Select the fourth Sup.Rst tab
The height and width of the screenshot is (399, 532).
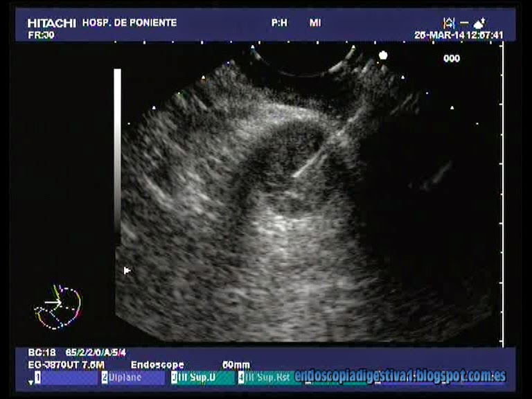pos(265,378)
